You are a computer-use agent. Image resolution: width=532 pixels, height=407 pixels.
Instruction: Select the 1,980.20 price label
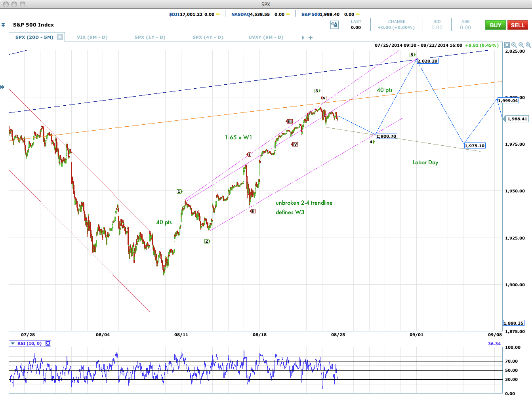pyautogui.click(x=386, y=136)
